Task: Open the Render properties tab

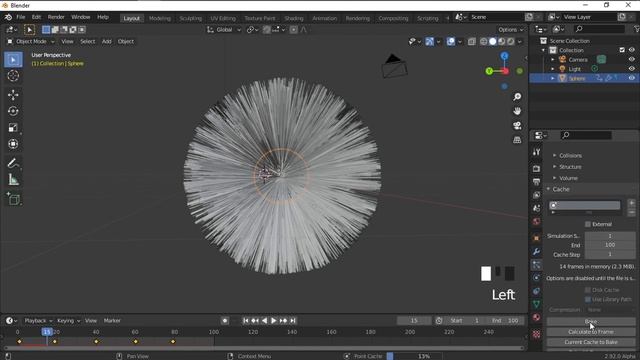Action: pos(536,168)
